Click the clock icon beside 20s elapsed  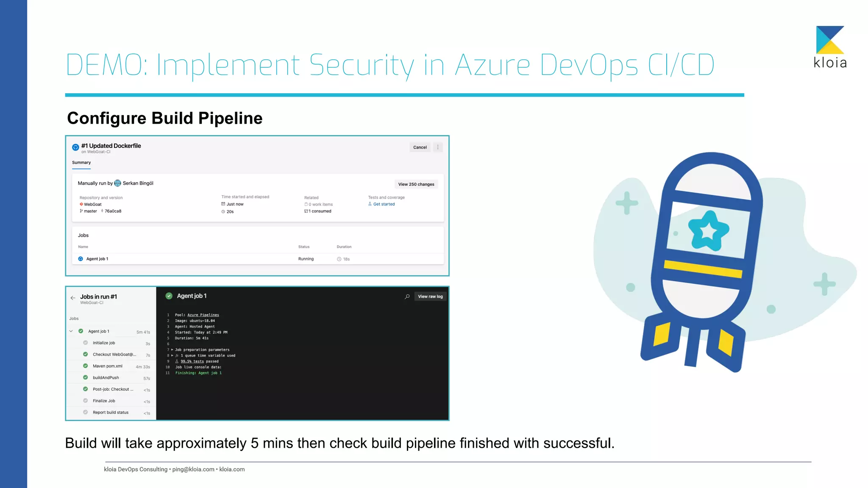[223, 211]
